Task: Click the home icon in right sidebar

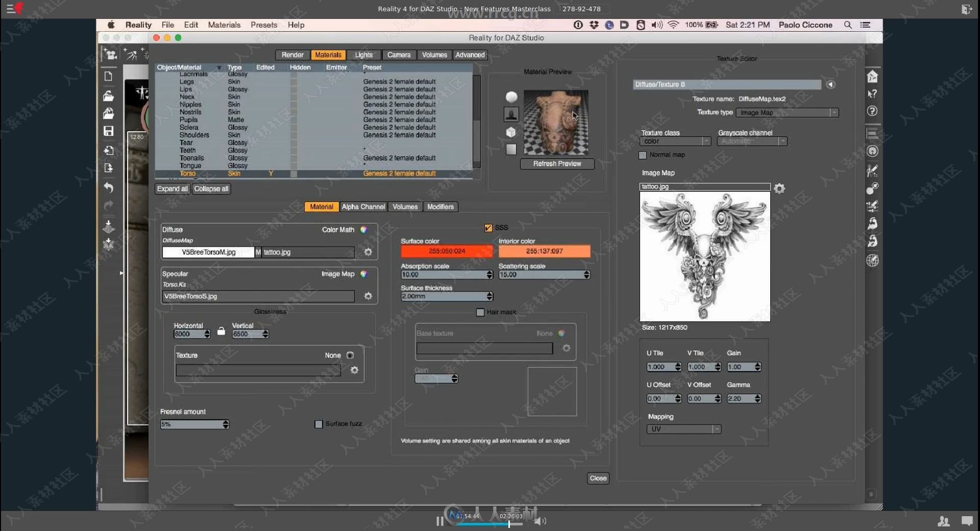Action: click(872, 76)
